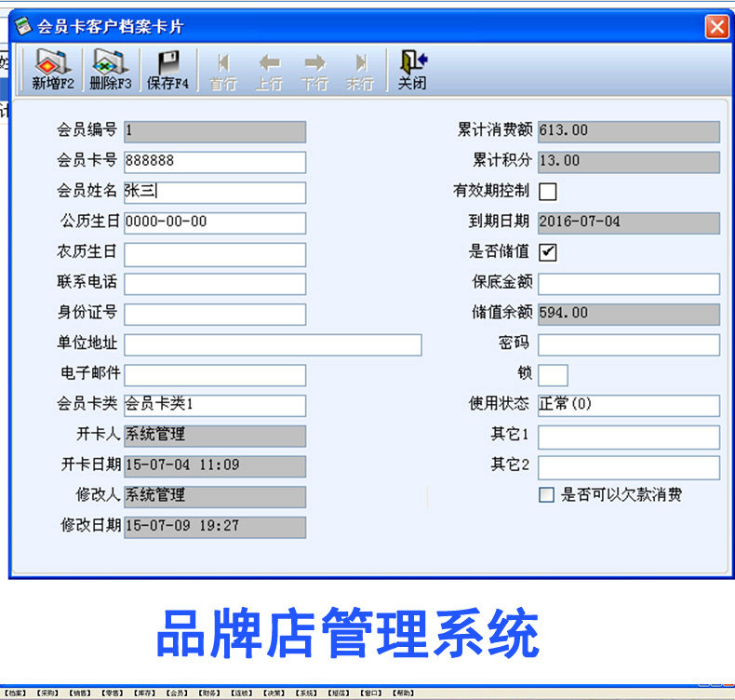Open the 【零售】 menu

(x=113, y=693)
